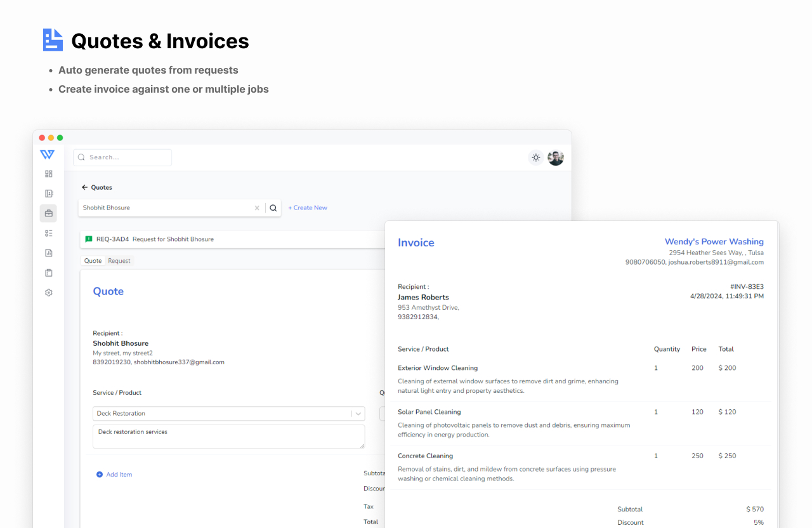Viewport: 812px width, 528px height.
Task: Switch to the Request tab
Action: pos(119,261)
